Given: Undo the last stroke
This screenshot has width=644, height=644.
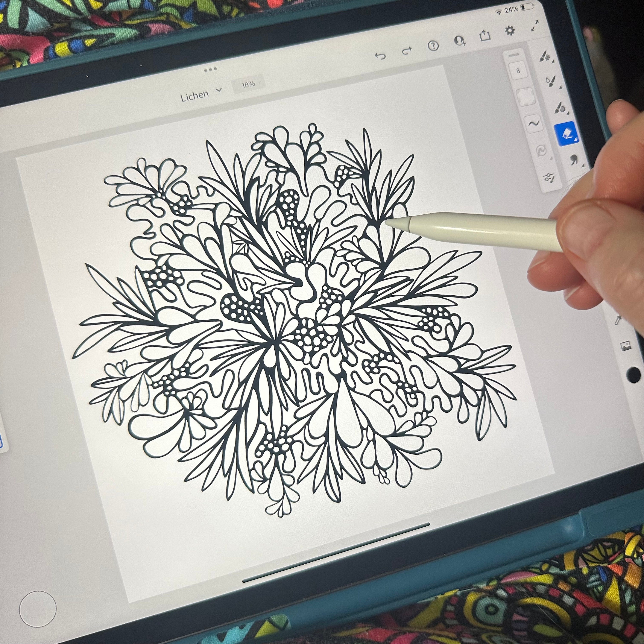Looking at the screenshot, I should (x=380, y=56).
